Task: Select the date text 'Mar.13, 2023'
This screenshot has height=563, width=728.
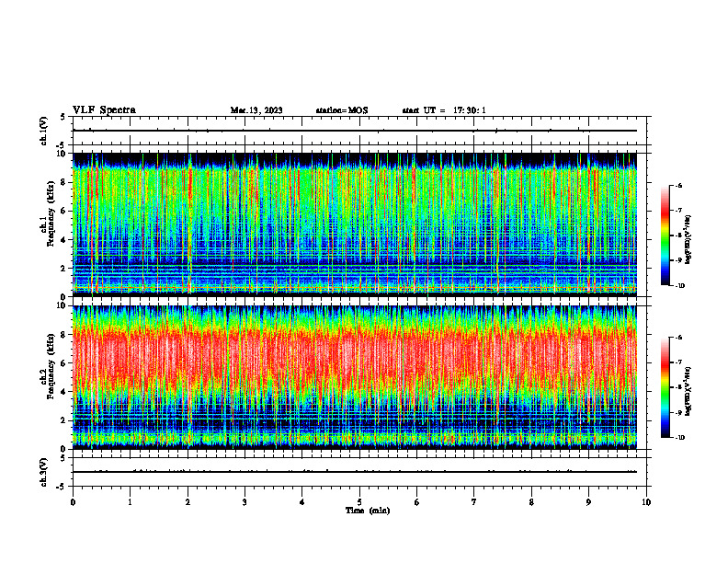Action: coord(256,110)
